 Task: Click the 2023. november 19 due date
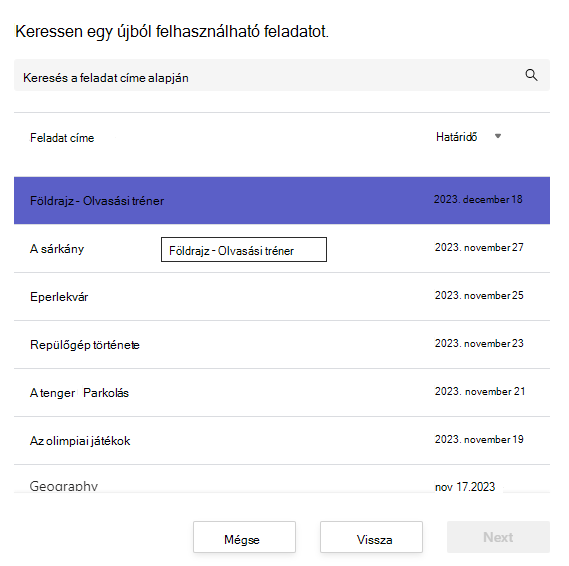pyautogui.click(x=479, y=439)
